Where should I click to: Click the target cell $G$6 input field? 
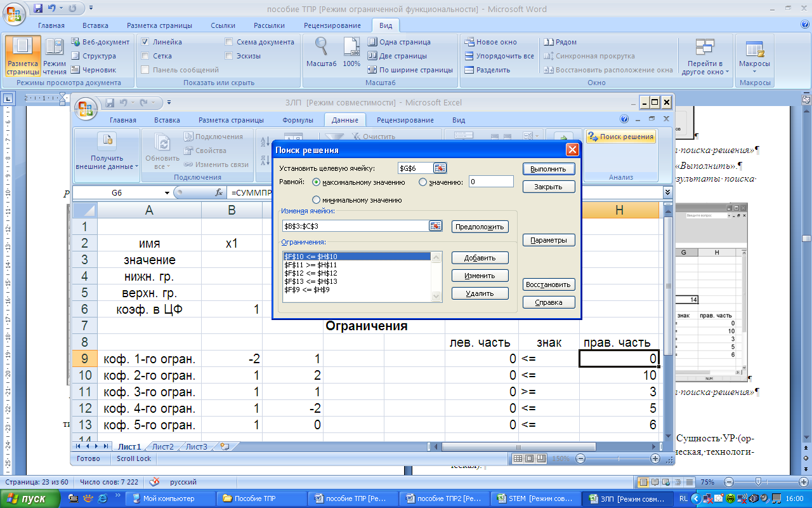pos(415,168)
